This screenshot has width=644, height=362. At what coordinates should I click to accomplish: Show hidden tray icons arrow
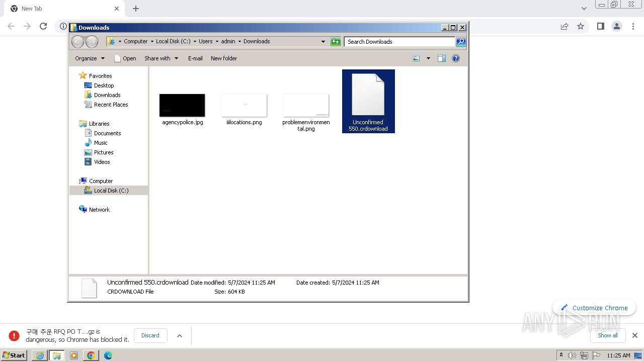(561, 355)
